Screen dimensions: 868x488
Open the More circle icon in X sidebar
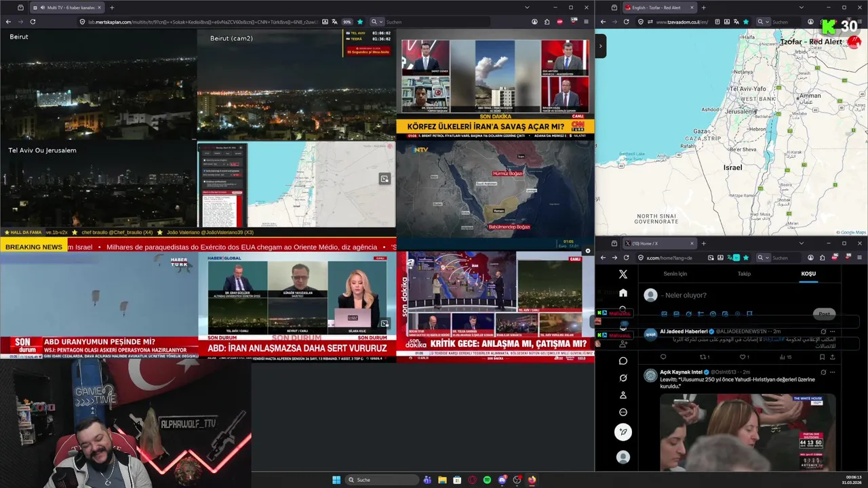point(623,412)
